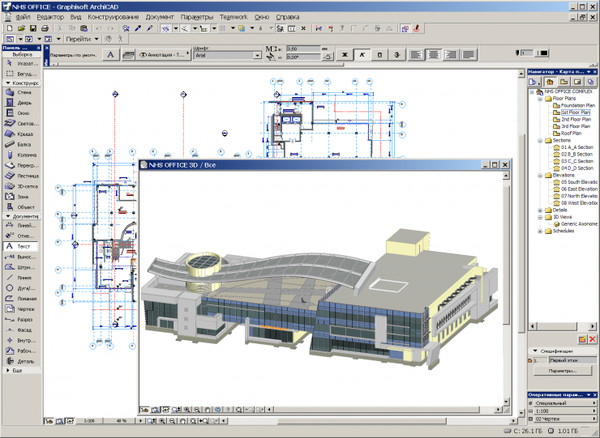Select the Roof (Крыша) tool
The width and height of the screenshot is (600, 438).
[x=22, y=134]
